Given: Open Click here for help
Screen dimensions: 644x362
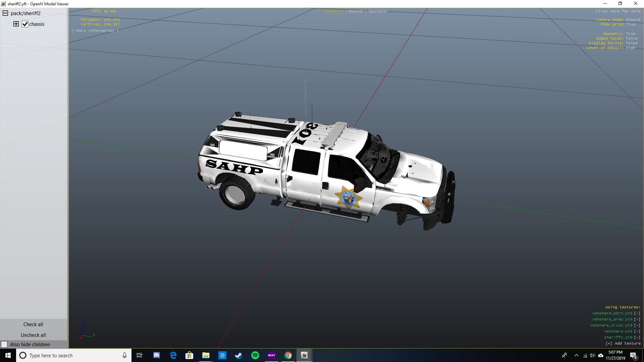Looking at the screenshot, I should pyautogui.click(x=618, y=11).
